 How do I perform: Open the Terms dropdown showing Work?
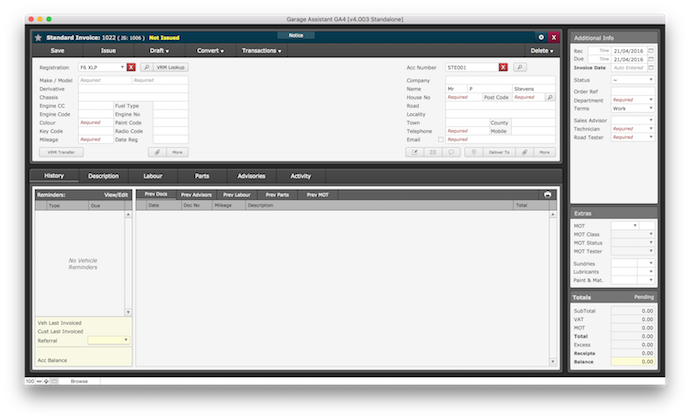coord(651,108)
